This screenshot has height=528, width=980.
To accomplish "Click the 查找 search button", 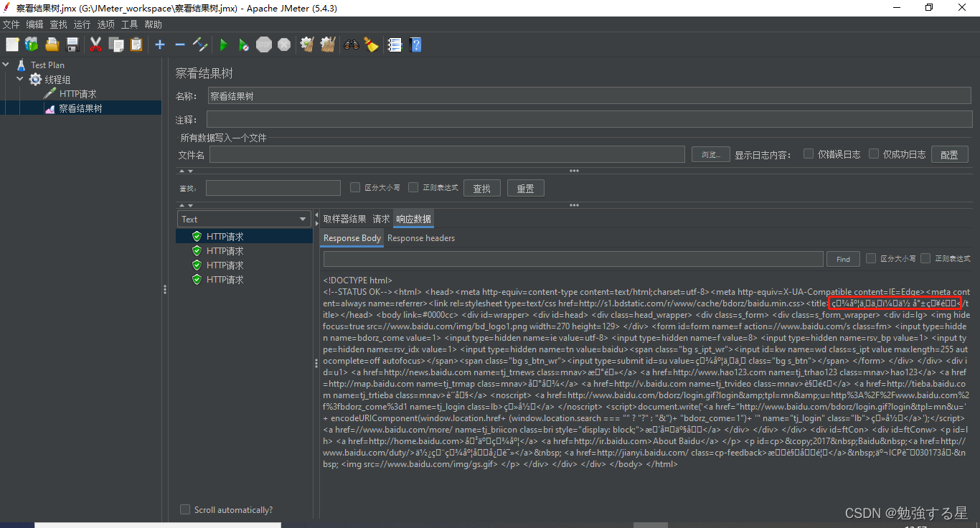I will point(482,188).
